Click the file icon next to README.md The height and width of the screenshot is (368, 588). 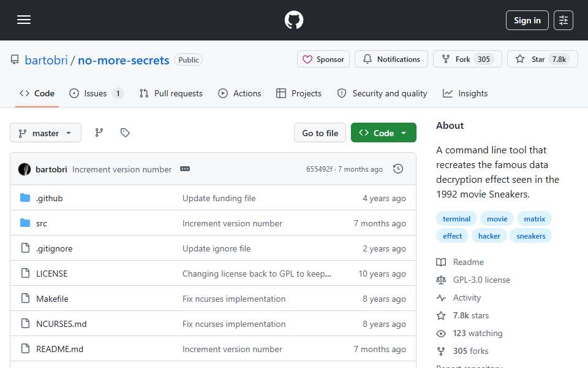[x=25, y=348]
